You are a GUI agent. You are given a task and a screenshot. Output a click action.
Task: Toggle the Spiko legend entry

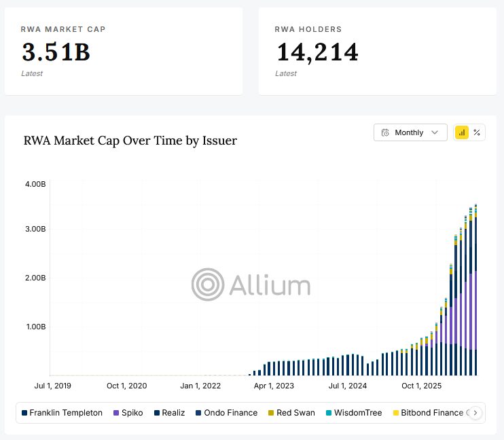[x=128, y=413]
